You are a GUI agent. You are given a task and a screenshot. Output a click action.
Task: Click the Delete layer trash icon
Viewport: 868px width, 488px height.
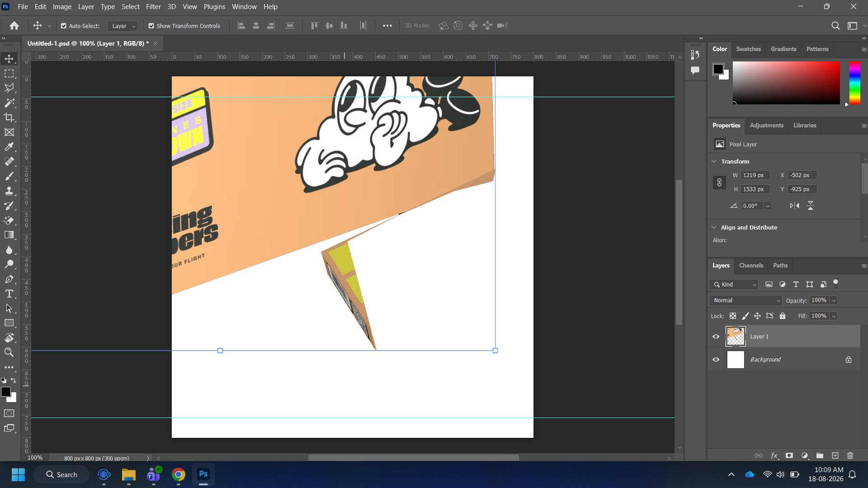(850, 455)
